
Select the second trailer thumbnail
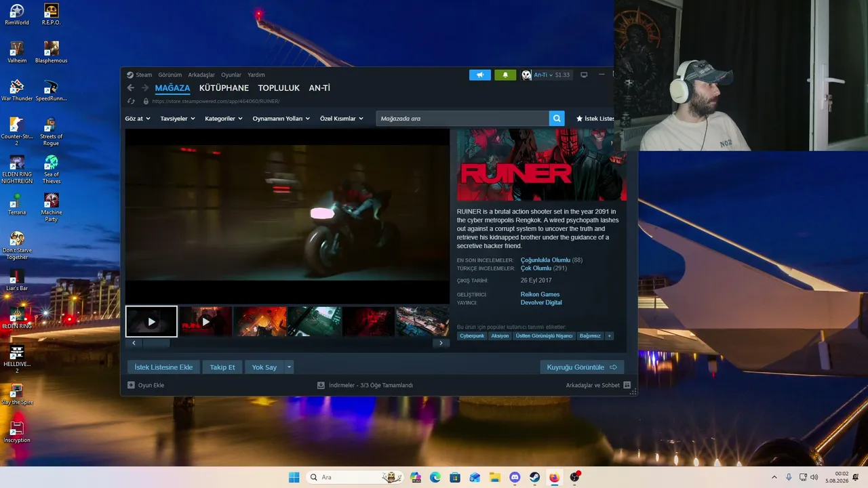[x=206, y=322]
